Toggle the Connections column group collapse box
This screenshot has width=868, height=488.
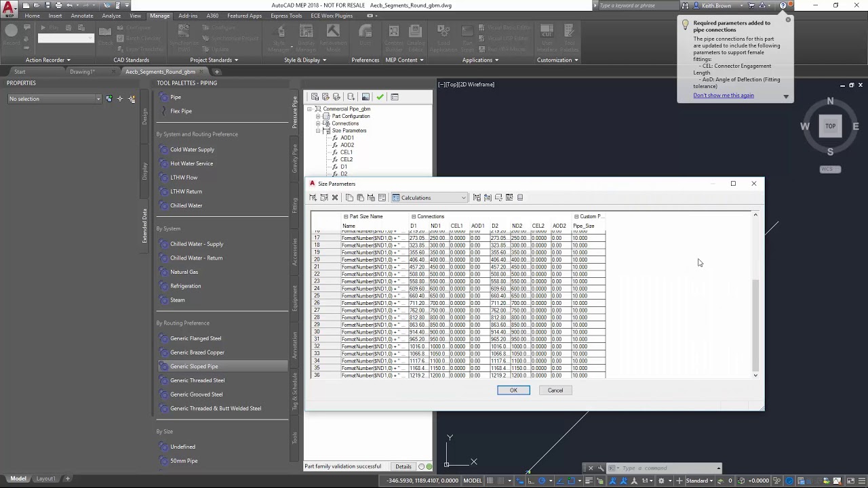414,217
